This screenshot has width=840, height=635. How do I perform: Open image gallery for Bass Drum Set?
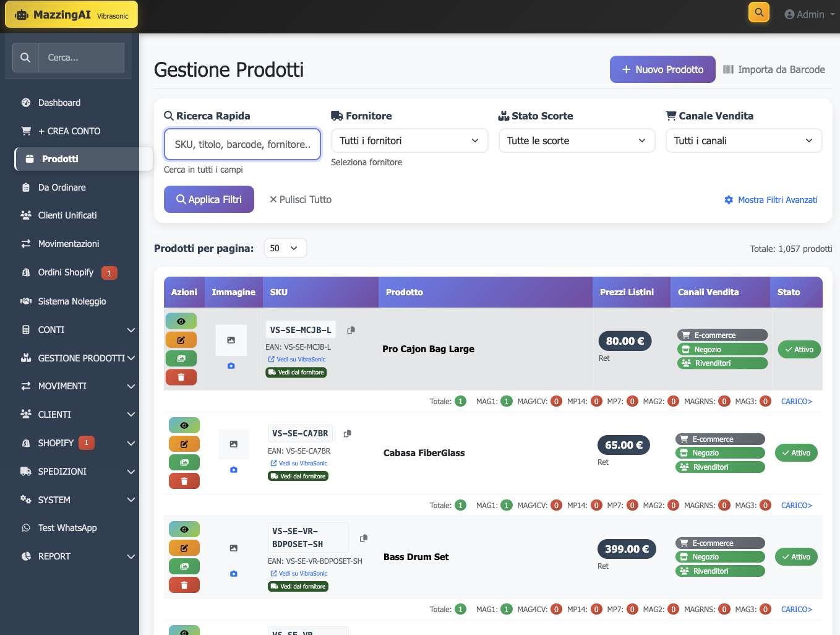click(x=184, y=566)
